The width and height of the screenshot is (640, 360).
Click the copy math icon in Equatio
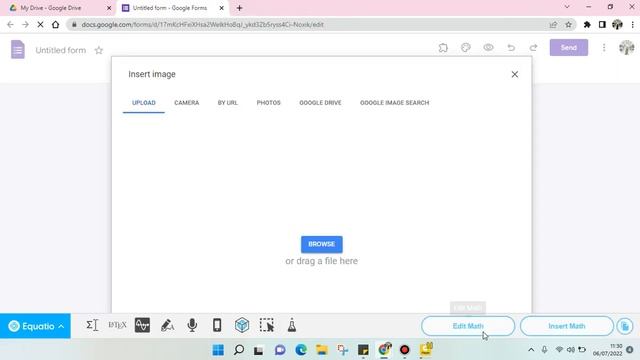pos(625,326)
